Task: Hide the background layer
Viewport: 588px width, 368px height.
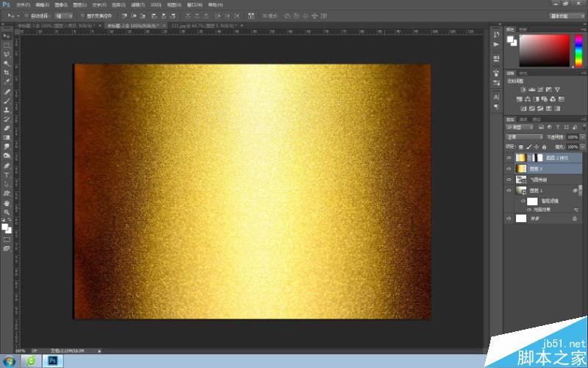Action: point(509,219)
